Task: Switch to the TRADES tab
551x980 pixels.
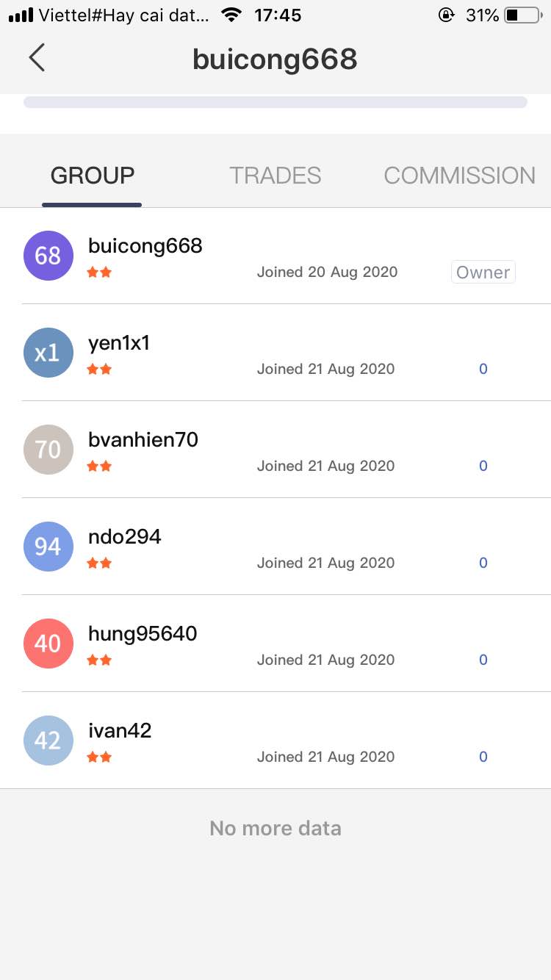Action: (275, 176)
